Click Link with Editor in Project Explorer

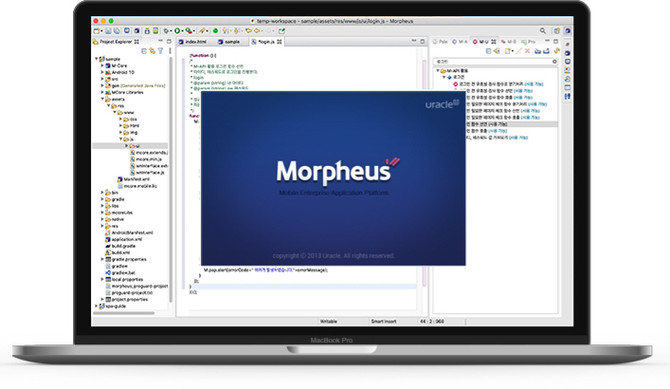152,51
